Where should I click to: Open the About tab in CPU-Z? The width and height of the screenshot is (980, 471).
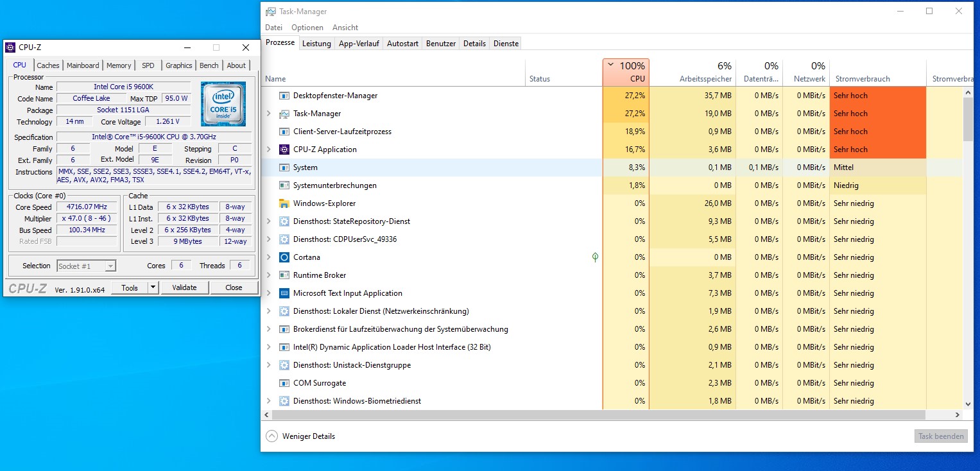click(x=236, y=65)
